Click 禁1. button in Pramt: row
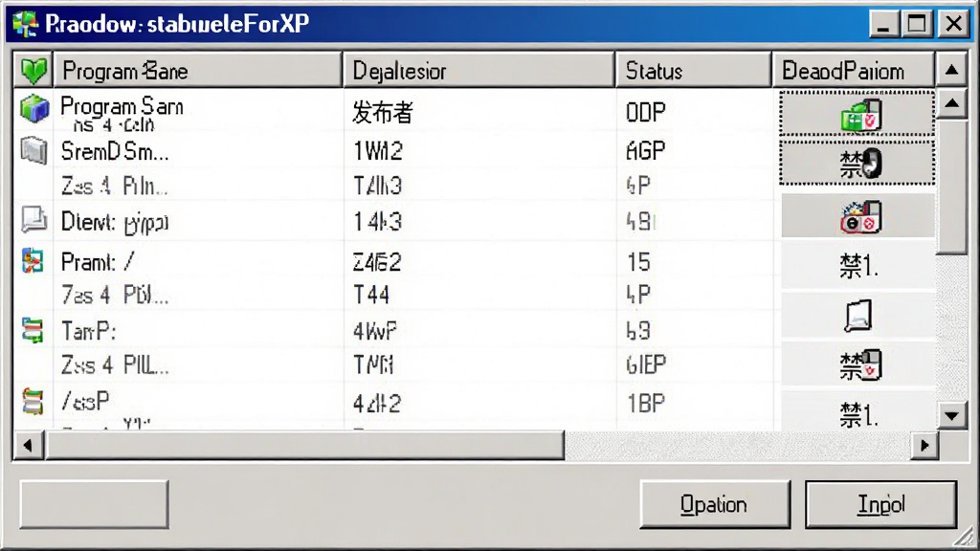This screenshot has width=980, height=551. pos(858,266)
